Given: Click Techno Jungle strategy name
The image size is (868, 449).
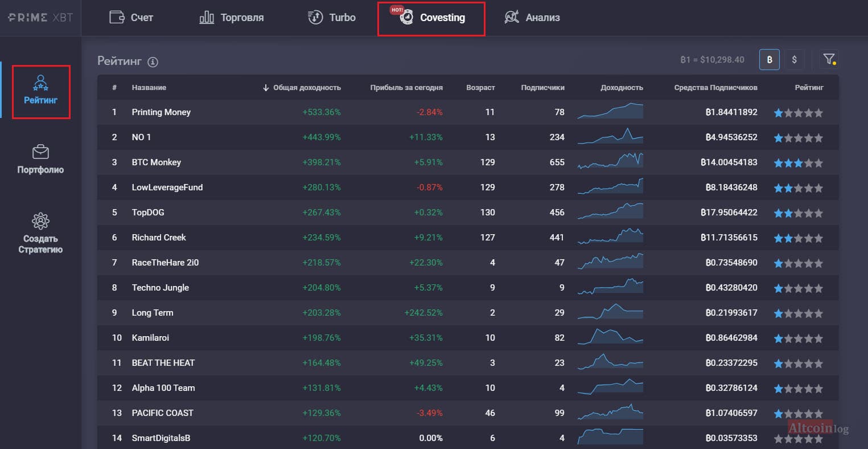Looking at the screenshot, I should click(160, 288).
